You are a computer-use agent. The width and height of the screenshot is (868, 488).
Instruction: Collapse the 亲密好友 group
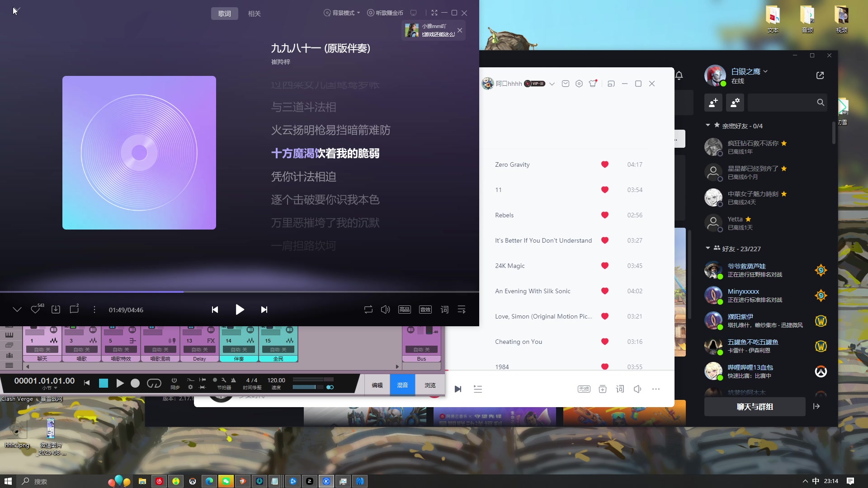click(x=708, y=125)
